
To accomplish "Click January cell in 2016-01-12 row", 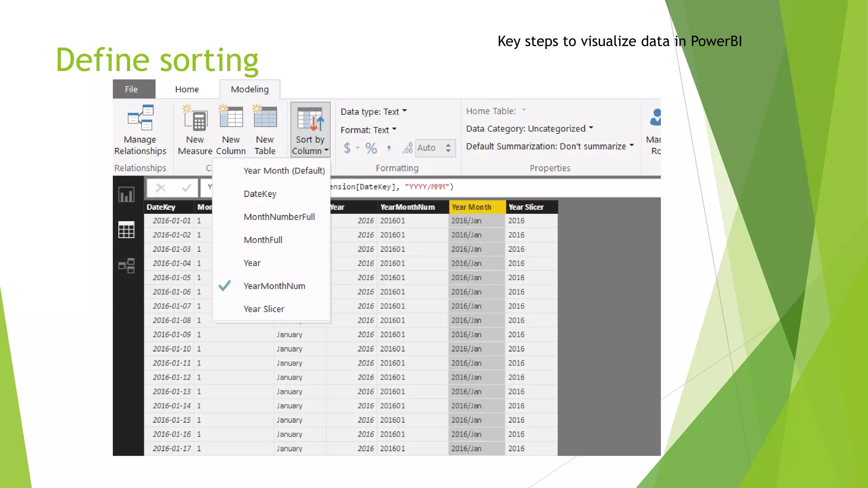I will (300, 377).
